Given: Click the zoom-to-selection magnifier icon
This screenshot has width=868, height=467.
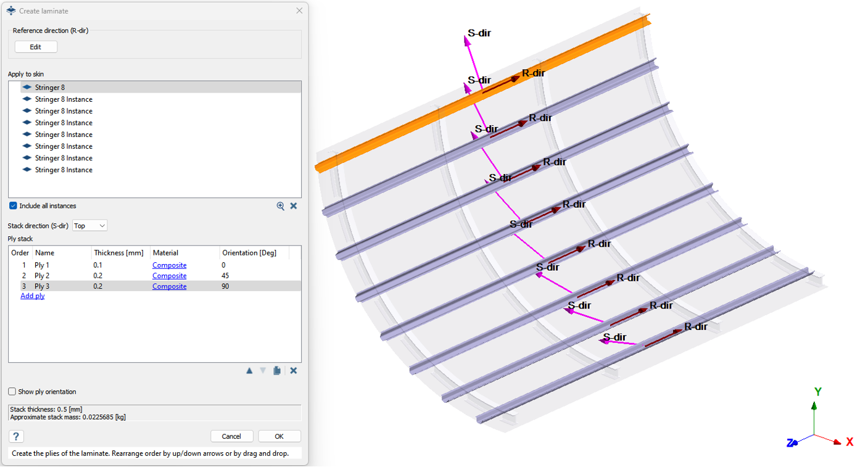Looking at the screenshot, I should coord(281,206).
